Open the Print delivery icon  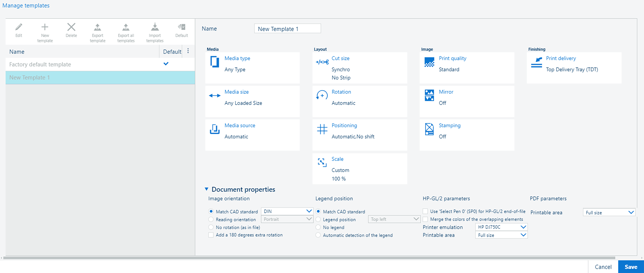(x=536, y=62)
